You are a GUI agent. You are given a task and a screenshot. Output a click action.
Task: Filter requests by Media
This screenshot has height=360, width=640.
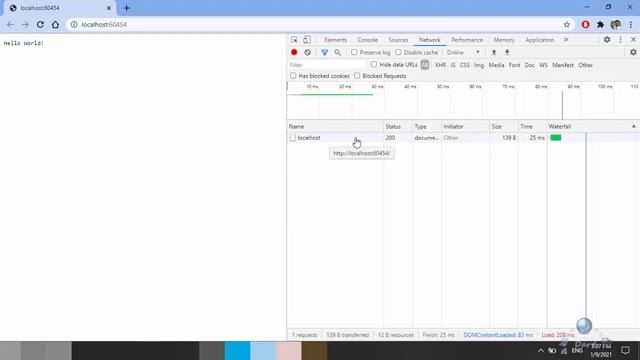point(496,65)
